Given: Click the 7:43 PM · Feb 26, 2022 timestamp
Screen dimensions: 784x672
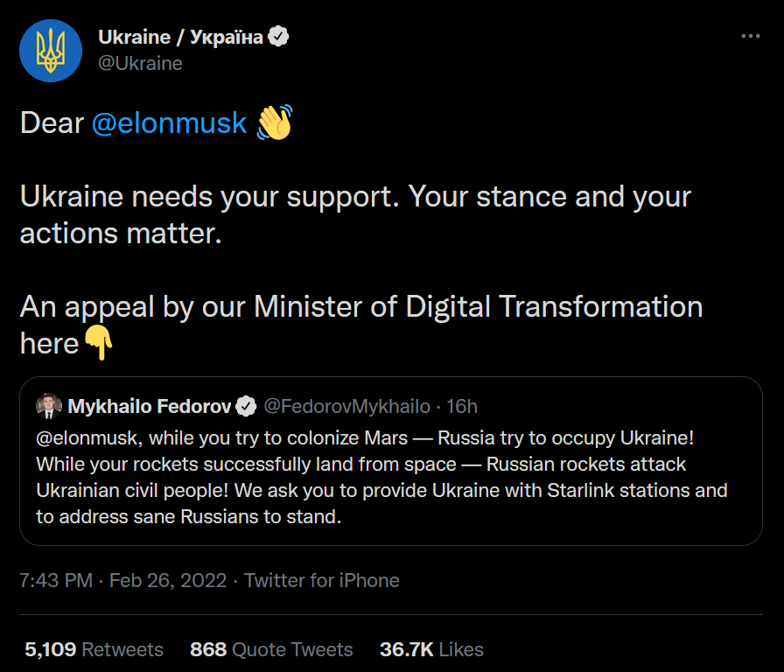Looking at the screenshot, I should point(123,580).
